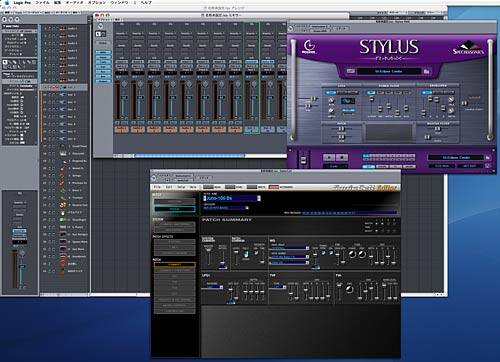Open the Logic Pro application menu
The height and width of the screenshot is (362, 500).
tap(22, 2)
